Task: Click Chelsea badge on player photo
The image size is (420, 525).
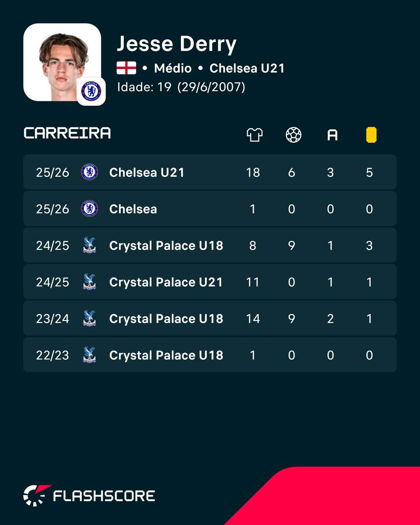Action: coord(91,91)
